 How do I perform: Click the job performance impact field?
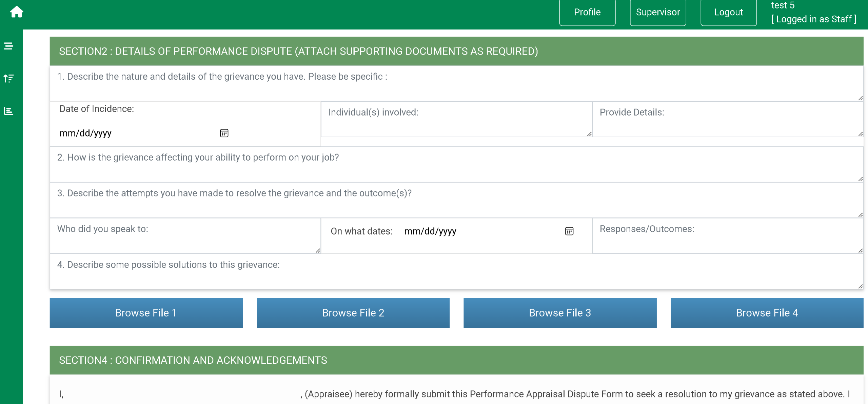[456, 164]
